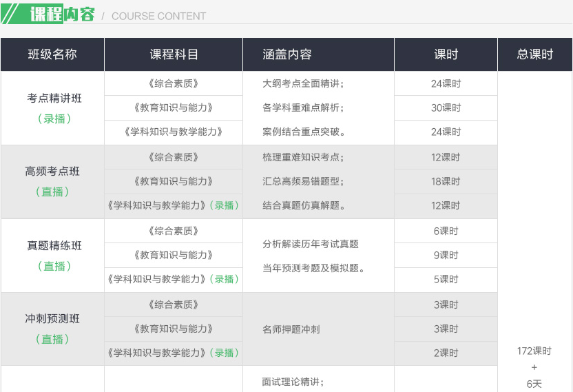Image resolution: width=573 pixels, height=392 pixels.
Task: Click the 班级名称 column header
Action: (52, 54)
